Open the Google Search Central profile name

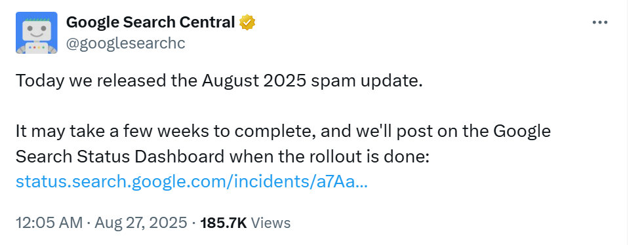point(150,22)
